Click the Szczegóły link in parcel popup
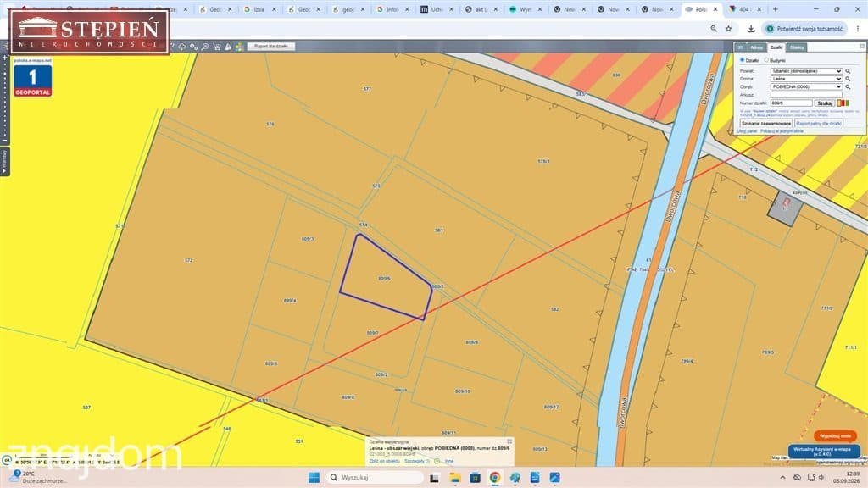This screenshot has width=868, height=488. click(x=417, y=462)
